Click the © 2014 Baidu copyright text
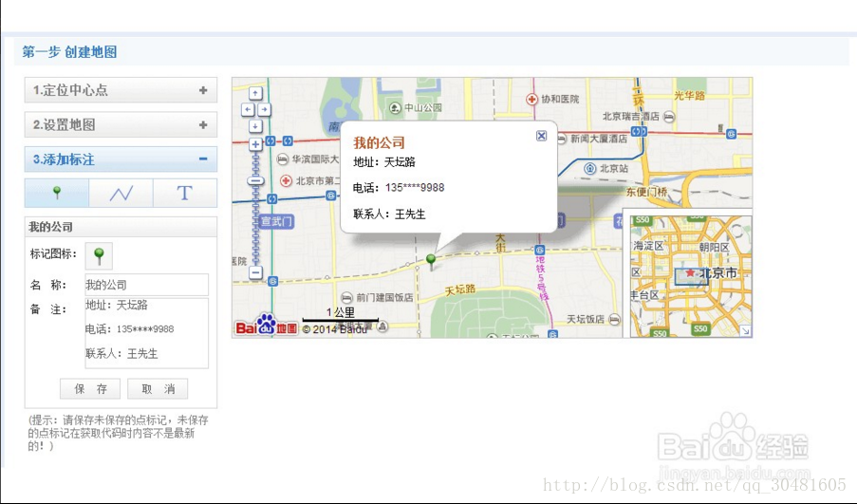The width and height of the screenshot is (857, 504). (x=334, y=329)
